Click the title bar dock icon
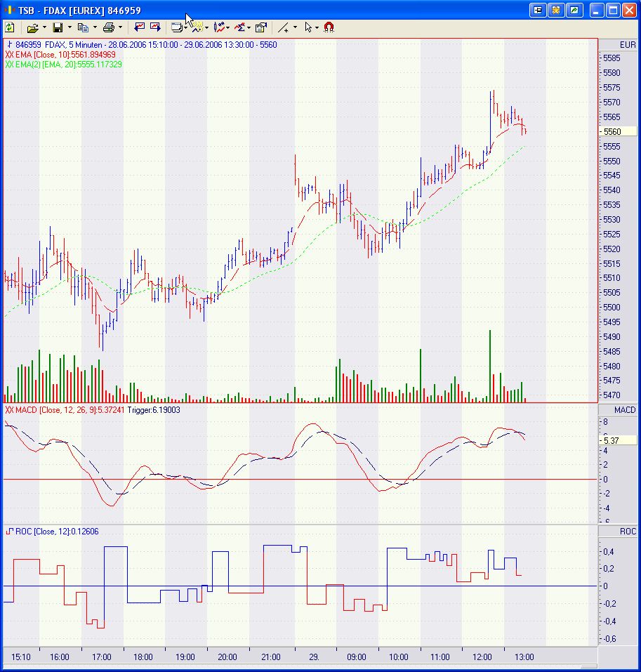 pos(538,11)
